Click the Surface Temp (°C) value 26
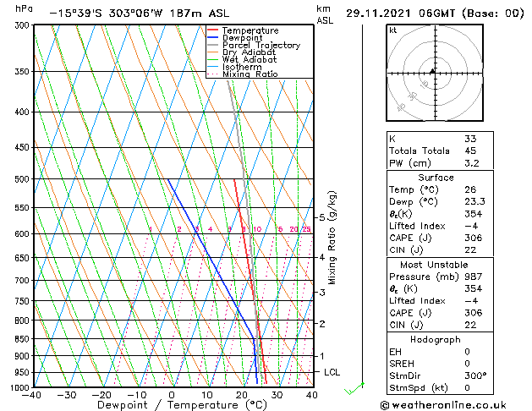 click(470, 189)
